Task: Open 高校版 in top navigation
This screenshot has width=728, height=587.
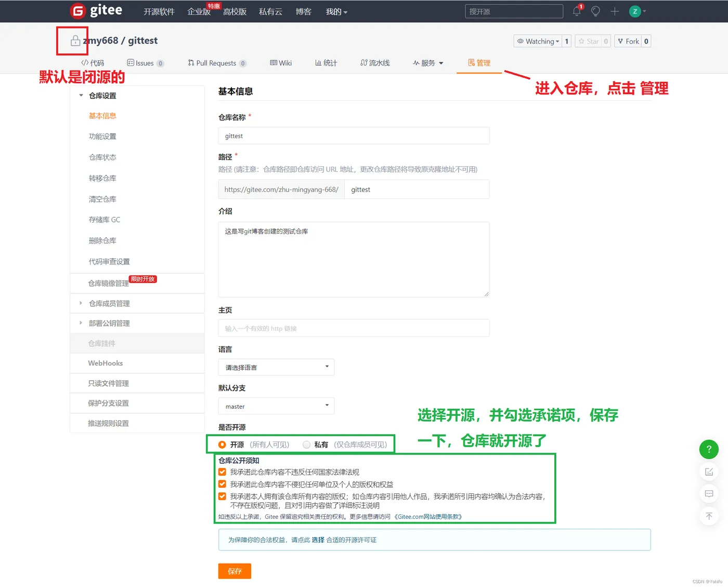Action: pyautogui.click(x=235, y=11)
